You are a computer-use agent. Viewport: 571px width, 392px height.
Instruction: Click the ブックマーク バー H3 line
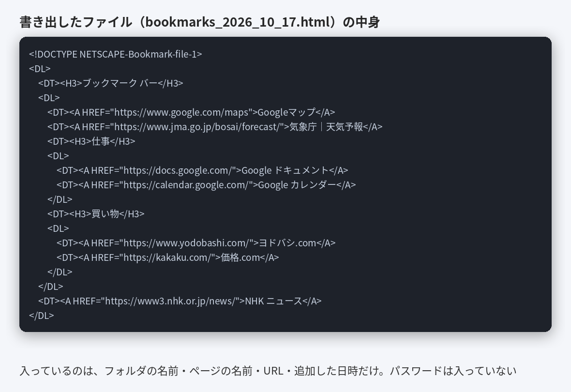(111, 83)
